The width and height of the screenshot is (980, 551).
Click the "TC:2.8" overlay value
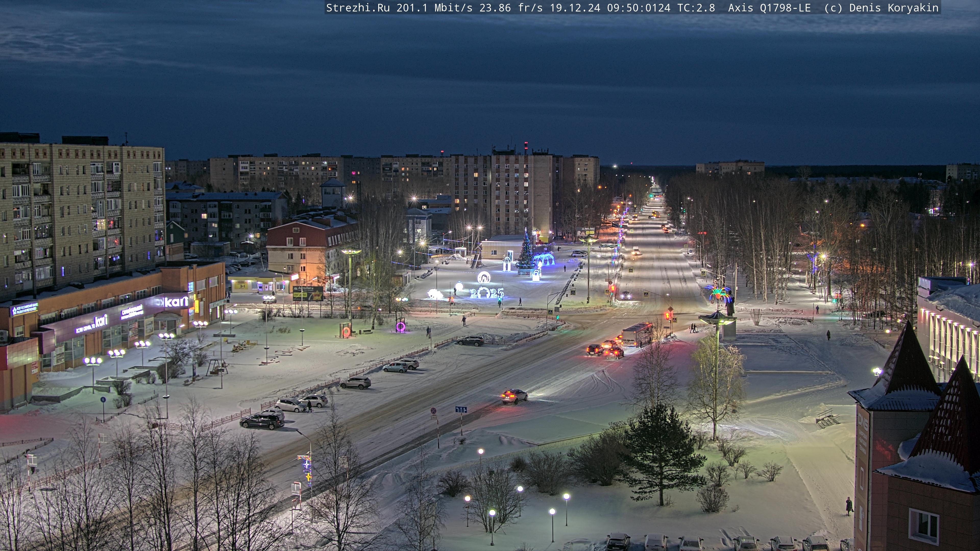[696, 8]
